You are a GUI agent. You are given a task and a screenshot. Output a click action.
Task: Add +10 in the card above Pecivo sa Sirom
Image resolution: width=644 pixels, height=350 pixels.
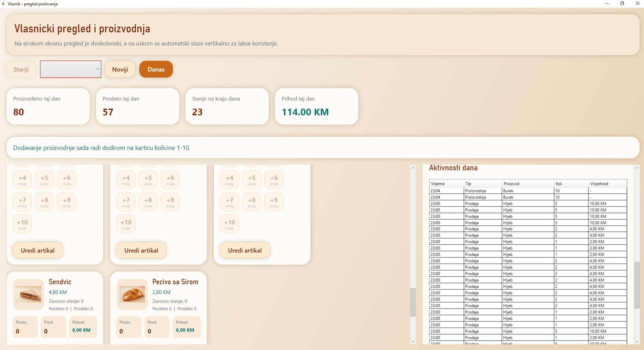pyautogui.click(x=126, y=224)
